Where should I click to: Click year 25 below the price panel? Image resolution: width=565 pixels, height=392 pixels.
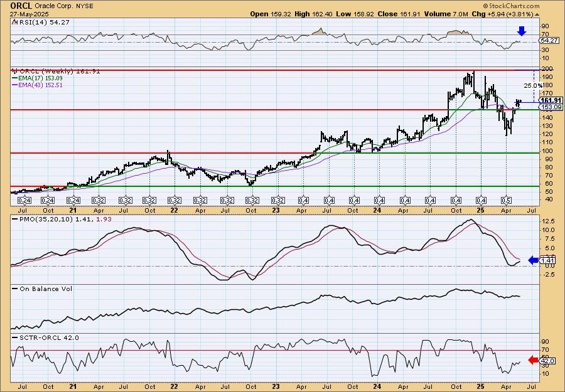tap(481, 211)
